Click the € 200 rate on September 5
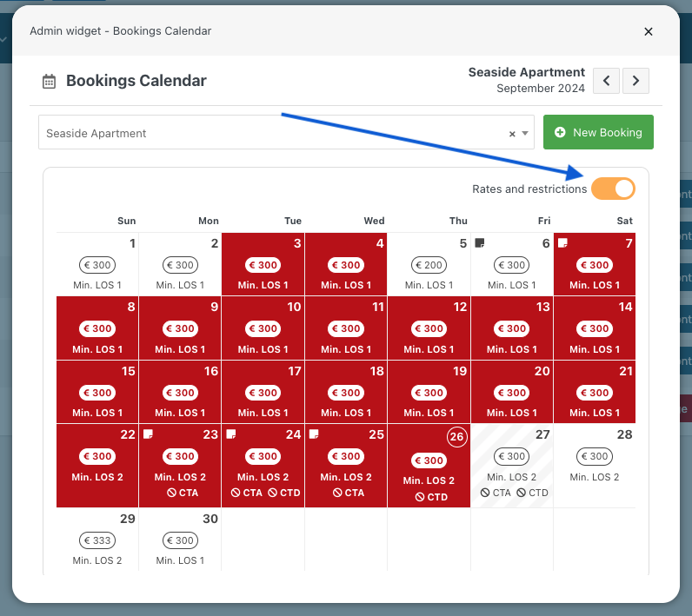Image resolution: width=692 pixels, height=616 pixels. pyautogui.click(x=429, y=265)
